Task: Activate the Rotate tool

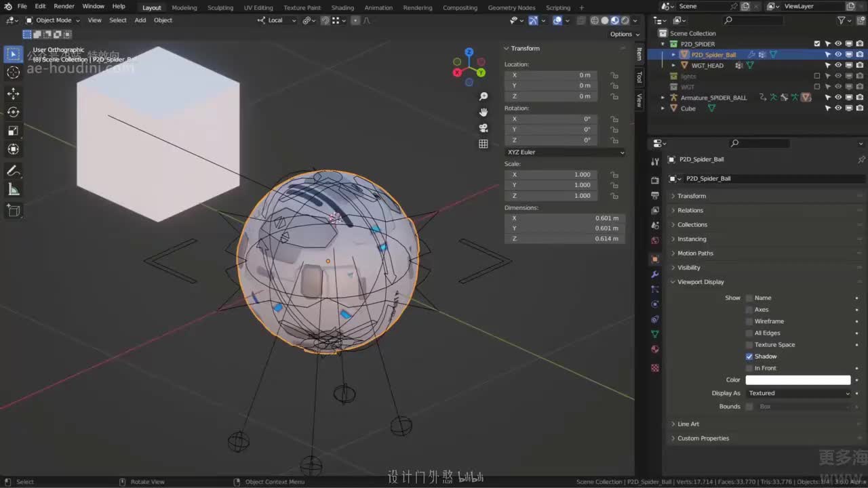Action: click(x=14, y=112)
